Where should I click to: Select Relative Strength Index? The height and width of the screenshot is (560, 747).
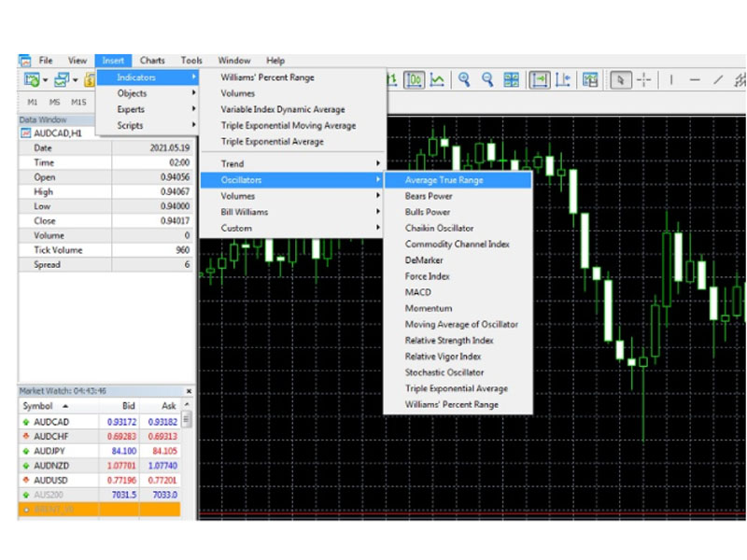click(x=458, y=340)
